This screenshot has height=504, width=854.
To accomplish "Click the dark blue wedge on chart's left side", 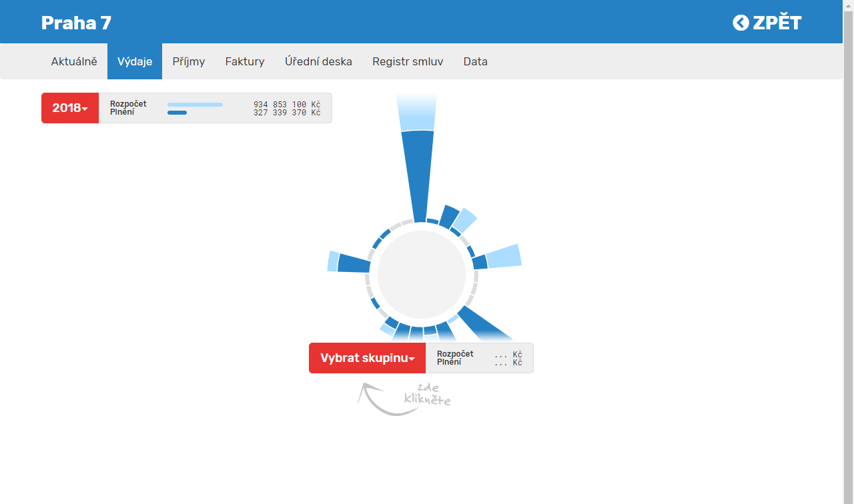I will coord(354,263).
